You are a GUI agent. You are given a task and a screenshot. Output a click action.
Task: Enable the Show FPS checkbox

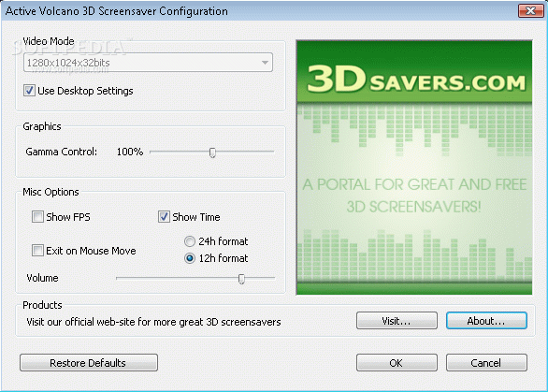tap(37, 217)
